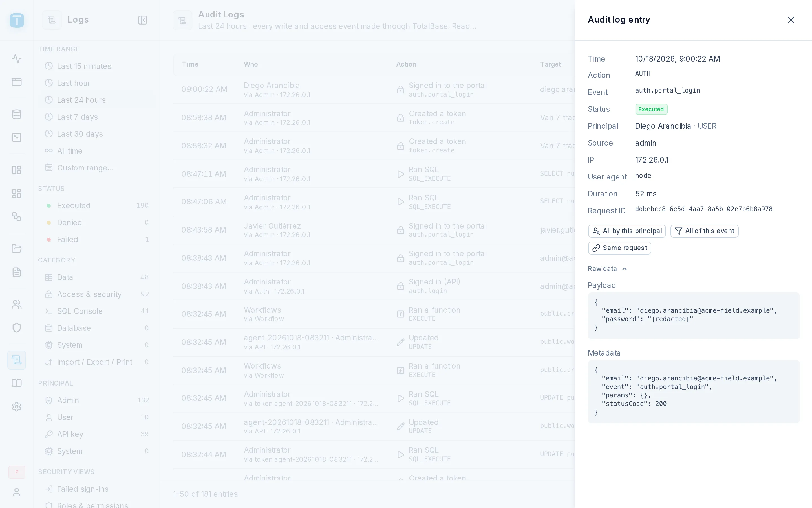Open the dashboard grid icon in rail
Viewport: 812px width, 508px height.
click(x=17, y=193)
